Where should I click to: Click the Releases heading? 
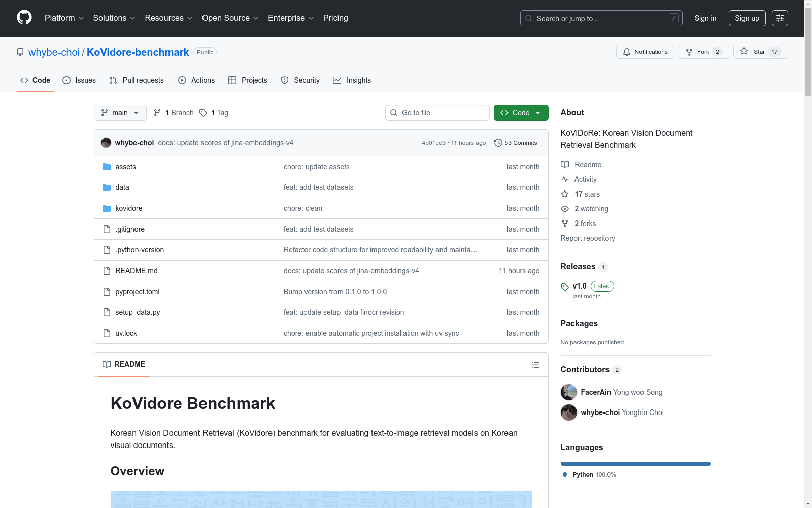tap(578, 267)
